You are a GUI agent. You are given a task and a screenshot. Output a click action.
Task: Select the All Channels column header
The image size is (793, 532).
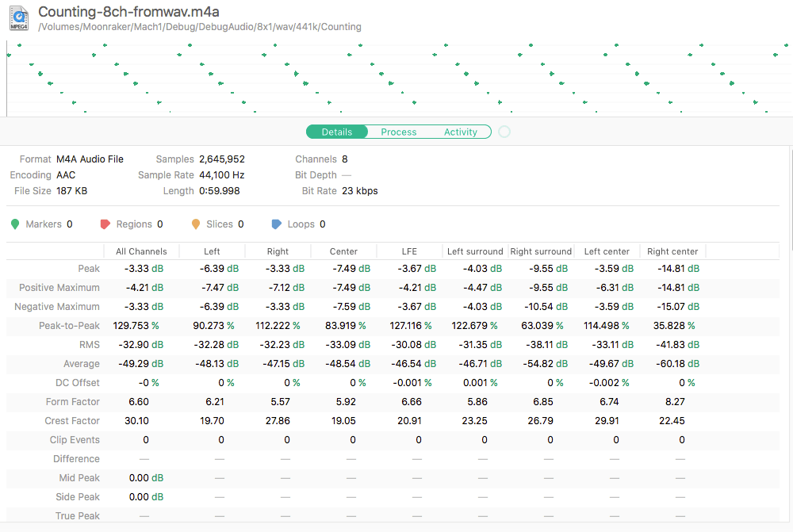(141, 251)
